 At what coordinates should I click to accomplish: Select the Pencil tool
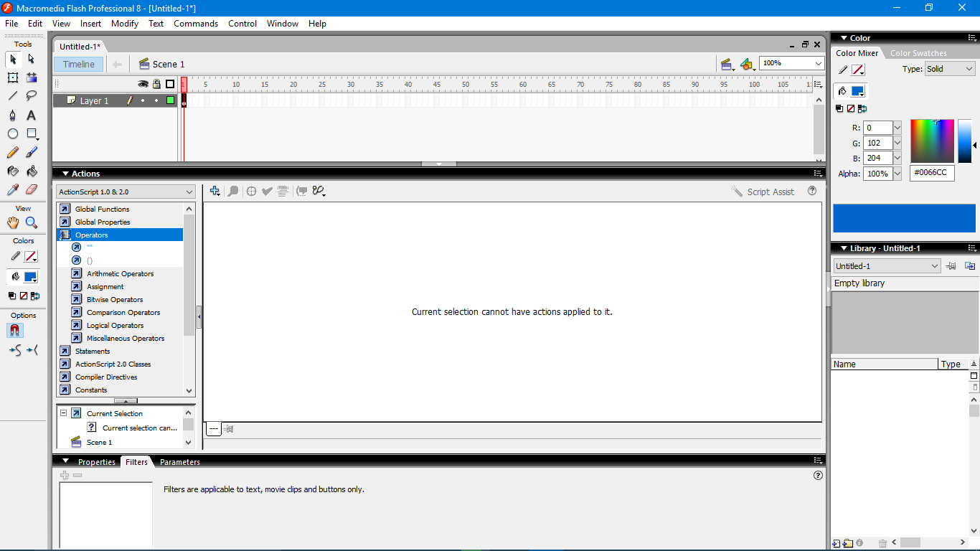point(13,152)
